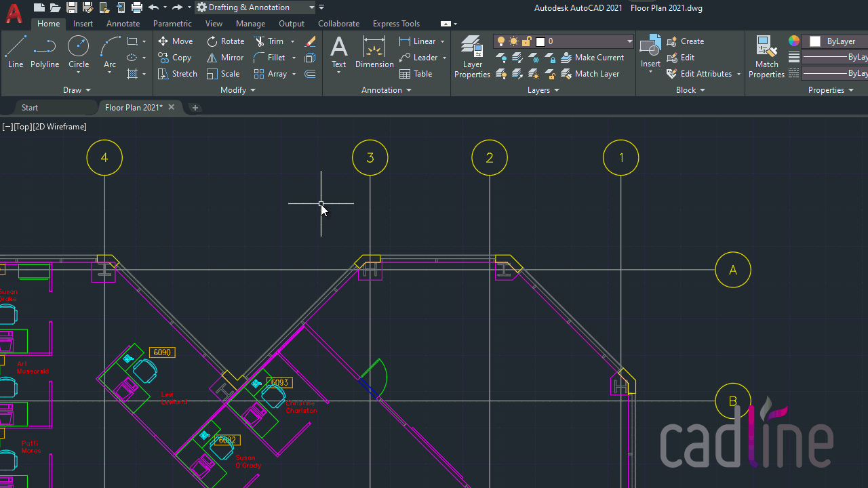Open the Express Tools menu
The height and width of the screenshot is (488, 868).
pos(396,23)
